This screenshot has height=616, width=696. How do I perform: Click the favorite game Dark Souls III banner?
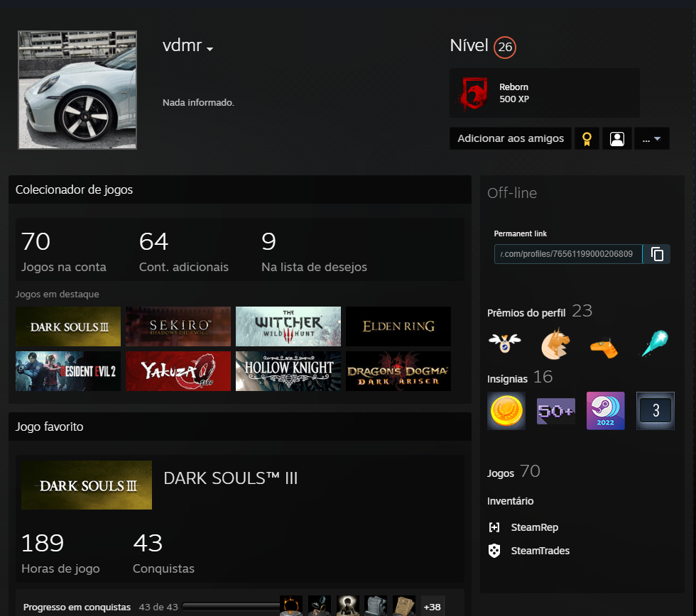click(x=87, y=485)
